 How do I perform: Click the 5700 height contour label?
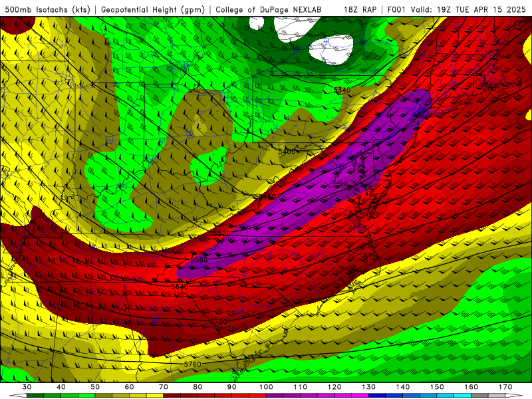coord(219,321)
